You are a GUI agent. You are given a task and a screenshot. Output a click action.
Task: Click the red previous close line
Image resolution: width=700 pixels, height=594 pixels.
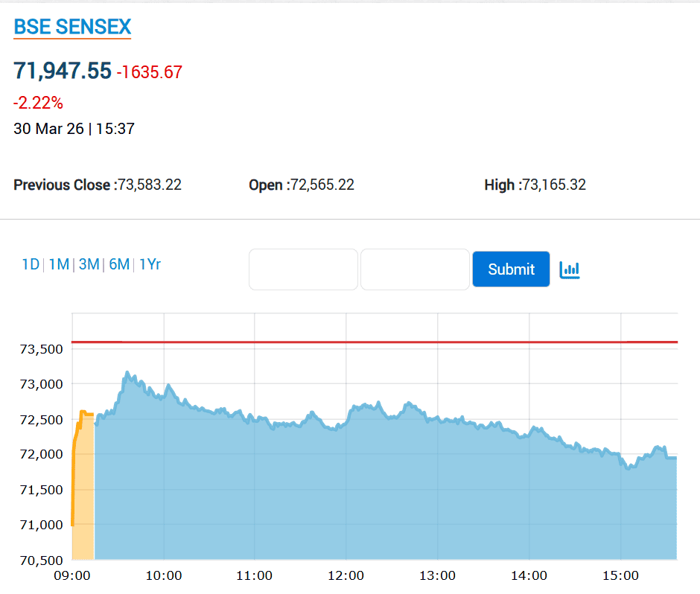[372, 342]
